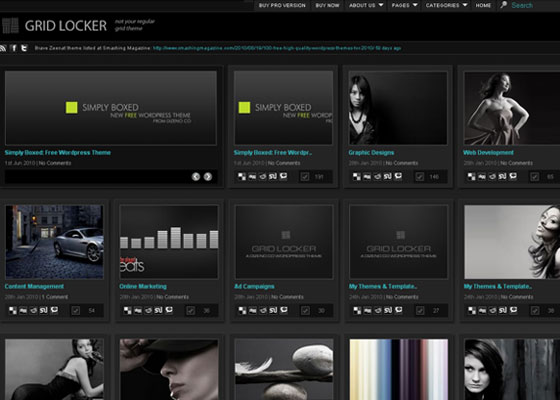560x400 pixels.
Task: Share Graphic Designs post on Reddit
Action: coord(378,176)
